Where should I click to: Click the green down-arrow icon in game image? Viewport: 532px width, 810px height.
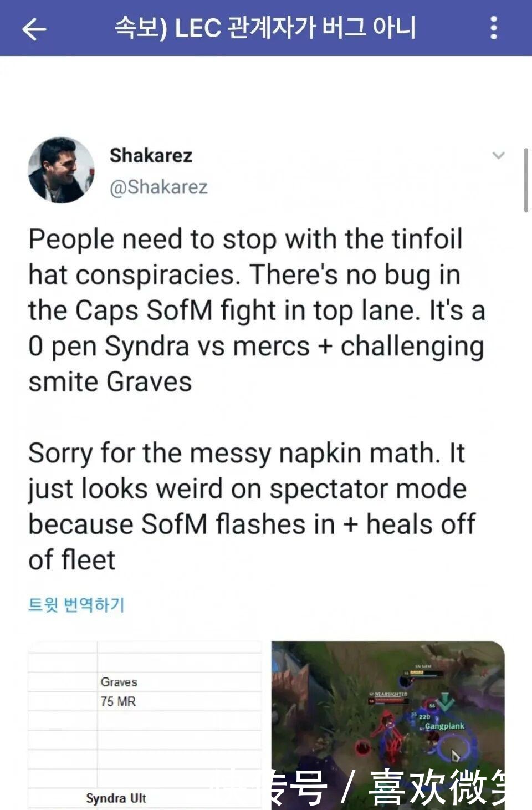click(445, 701)
